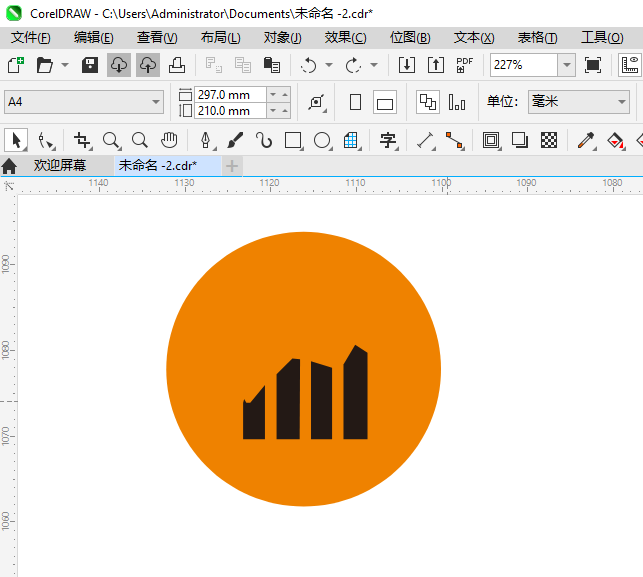The image size is (643, 577).
Task: Open the 工具(O) menu
Action: pyautogui.click(x=602, y=38)
